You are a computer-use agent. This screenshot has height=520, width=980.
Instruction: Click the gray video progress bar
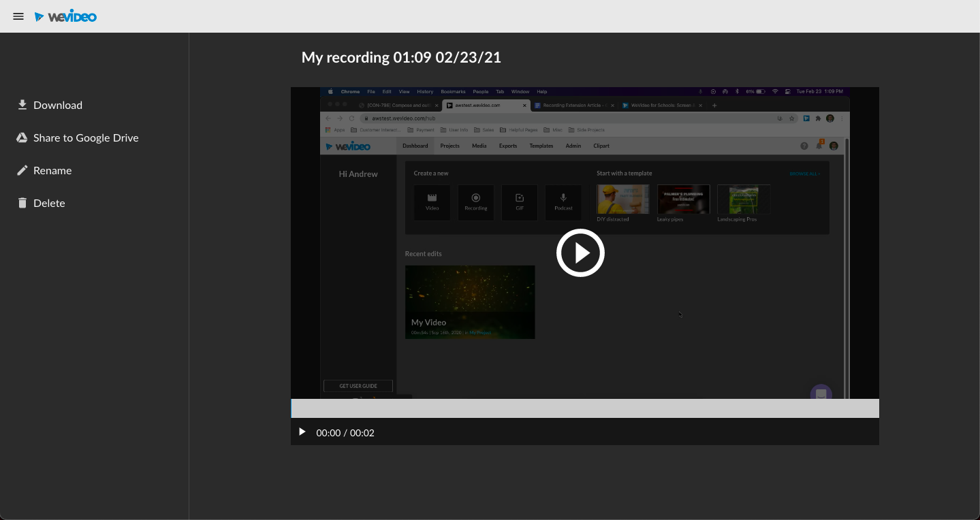pos(584,408)
